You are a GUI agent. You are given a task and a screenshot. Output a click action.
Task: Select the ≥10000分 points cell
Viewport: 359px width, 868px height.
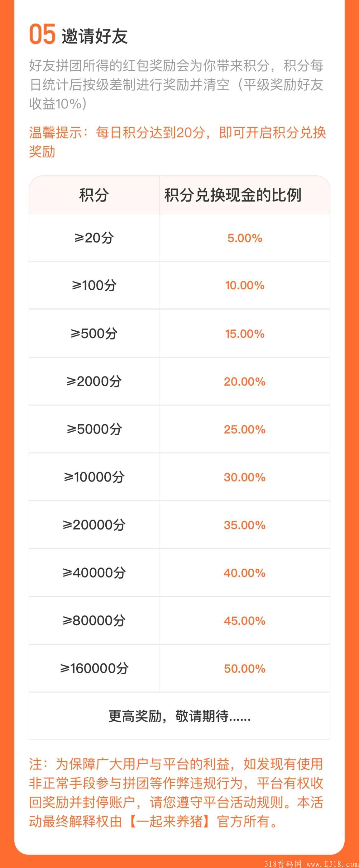point(94,477)
